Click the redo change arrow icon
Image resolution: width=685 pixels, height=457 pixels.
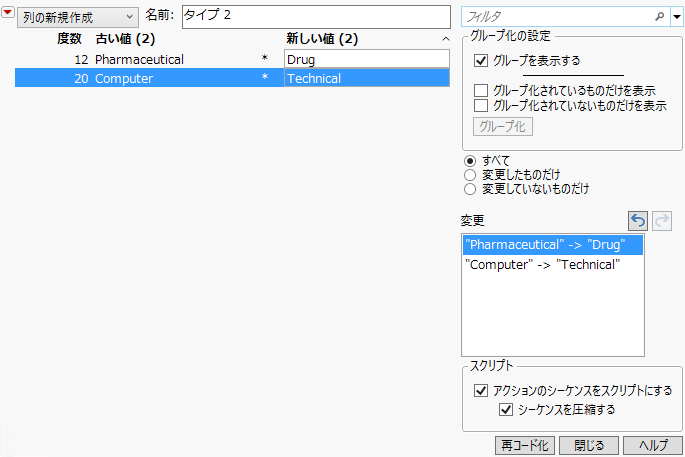coord(659,220)
